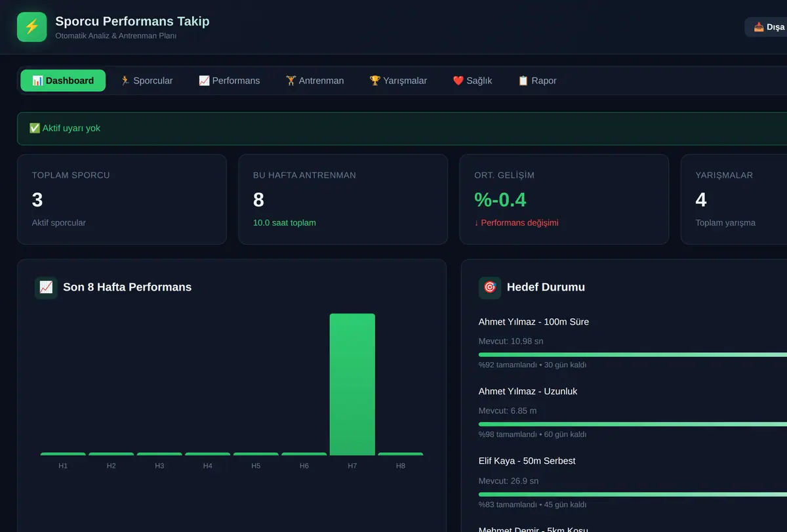View the Sağlık tab

[x=472, y=81]
